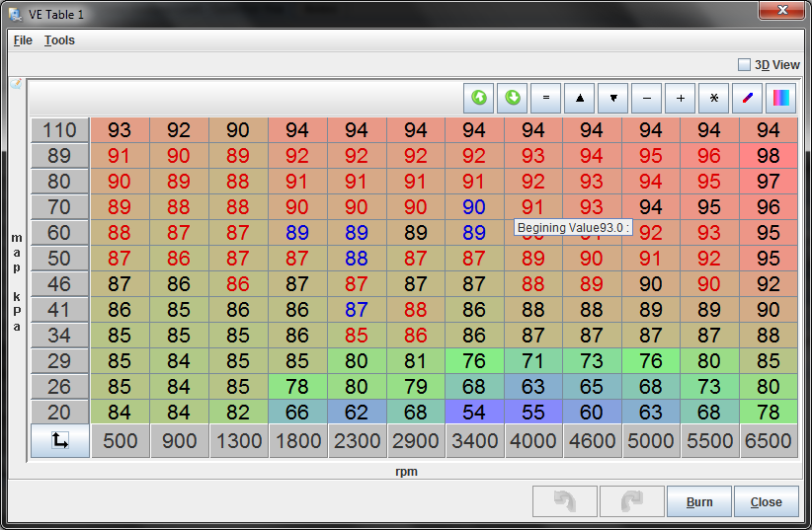
Task: Click the green up-arrow increment button
Action: click(478, 98)
